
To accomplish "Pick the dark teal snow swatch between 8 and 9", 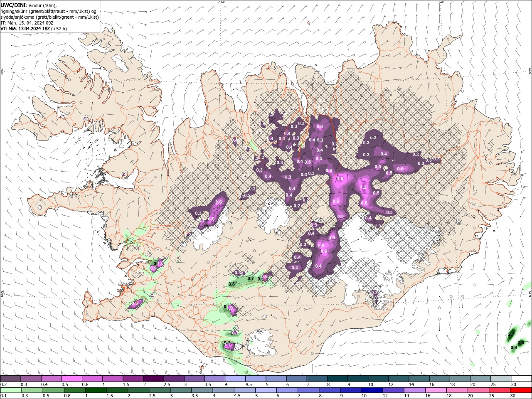I will pyautogui.click(x=337, y=379).
